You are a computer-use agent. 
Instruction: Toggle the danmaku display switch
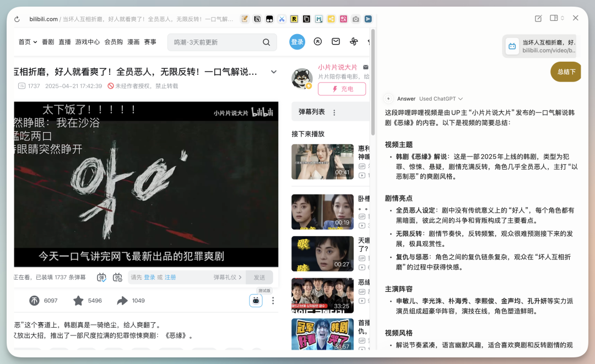click(x=101, y=278)
